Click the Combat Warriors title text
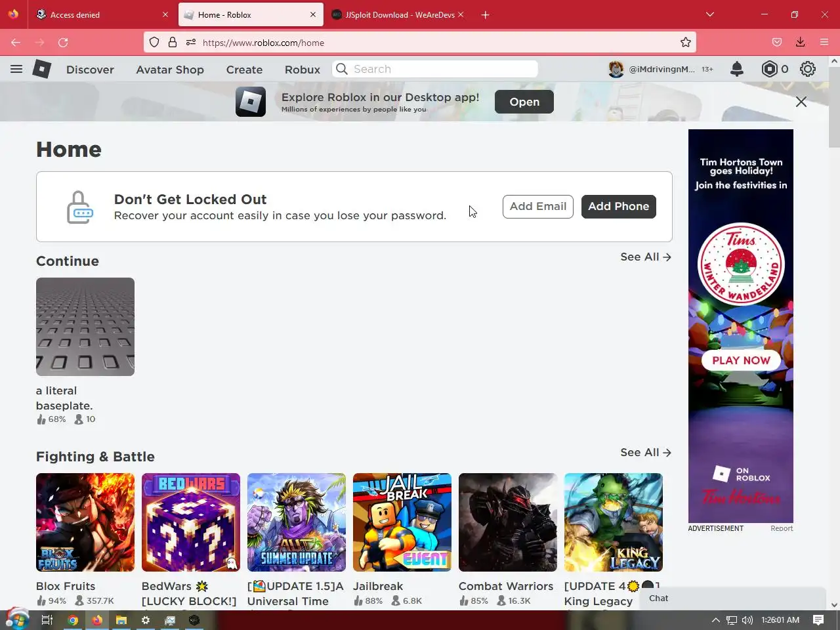This screenshot has height=630, width=840. pos(506,586)
